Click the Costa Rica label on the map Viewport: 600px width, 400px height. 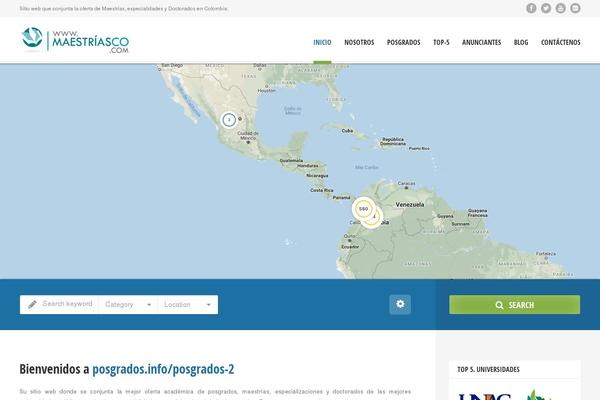322,190
